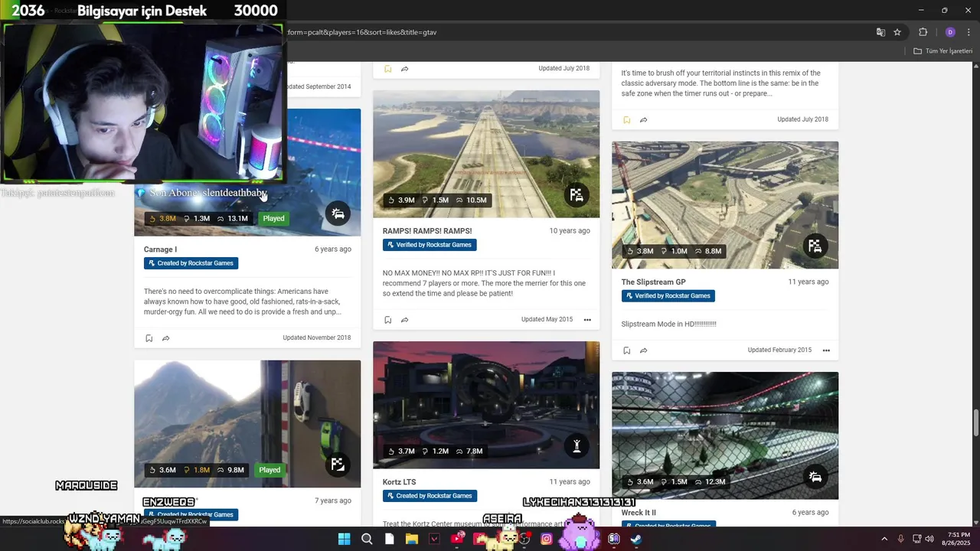980x551 pixels.
Task: Open The Slipstream GP job title
Action: [x=653, y=282]
